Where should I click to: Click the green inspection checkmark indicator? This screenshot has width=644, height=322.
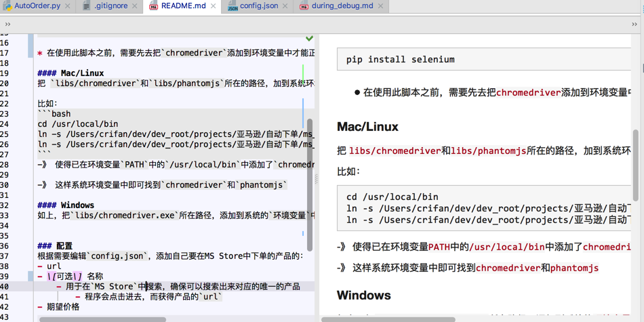[x=309, y=39]
